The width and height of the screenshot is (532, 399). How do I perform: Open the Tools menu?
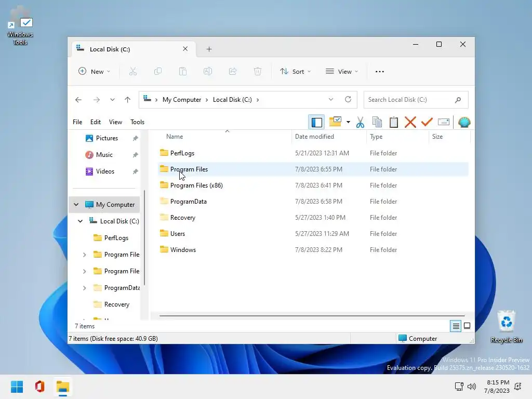pyautogui.click(x=137, y=122)
